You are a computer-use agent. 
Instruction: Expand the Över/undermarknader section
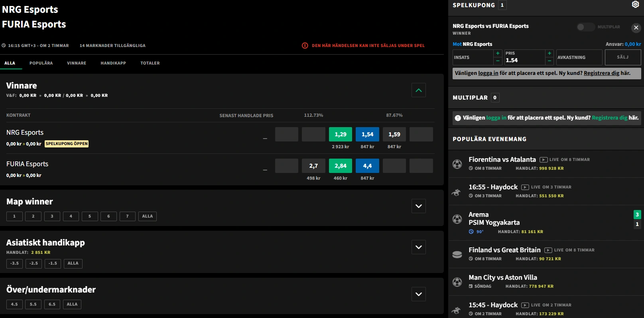(x=419, y=294)
